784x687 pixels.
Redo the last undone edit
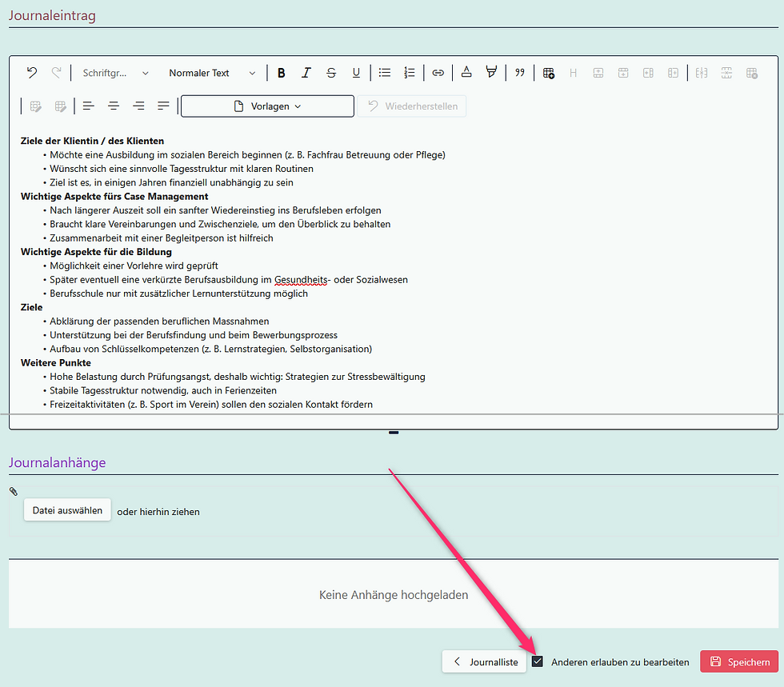point(57,73)
